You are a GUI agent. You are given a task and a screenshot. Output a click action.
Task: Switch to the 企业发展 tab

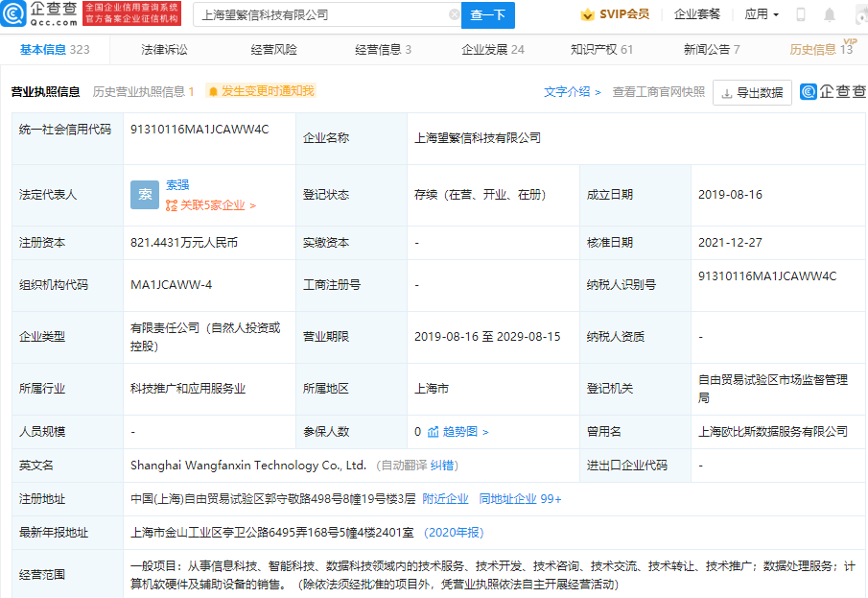493,50
